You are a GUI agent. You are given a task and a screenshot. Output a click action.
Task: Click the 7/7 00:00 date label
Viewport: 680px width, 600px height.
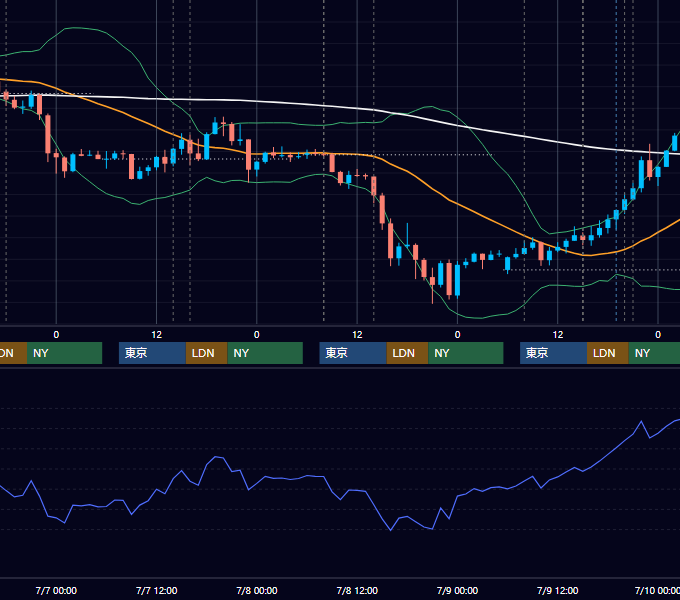tap(56, 590)
